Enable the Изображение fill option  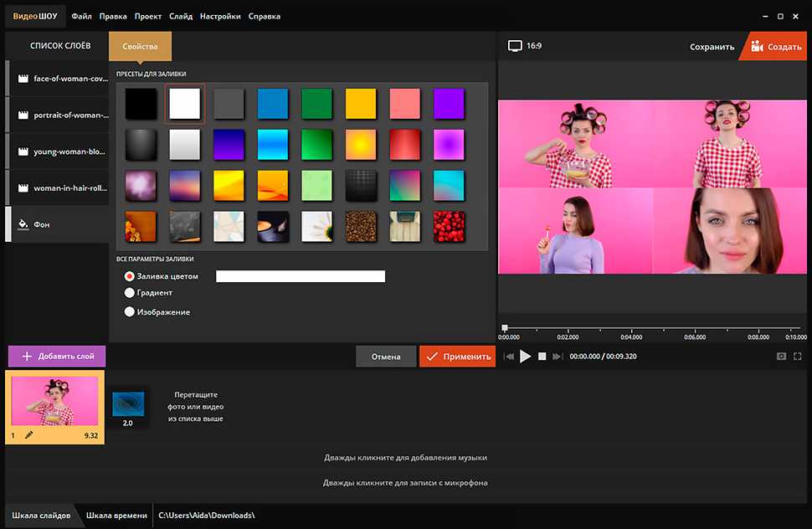click(x=130, y=312)
